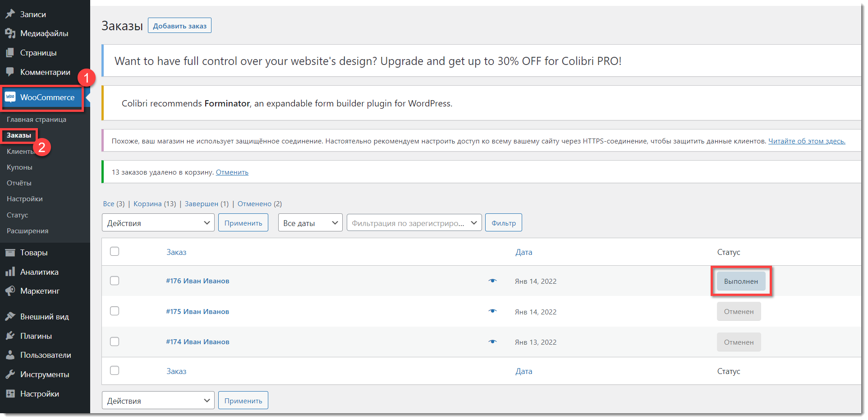
Task: Sort by Заказ column header
Action: (176, 252)
